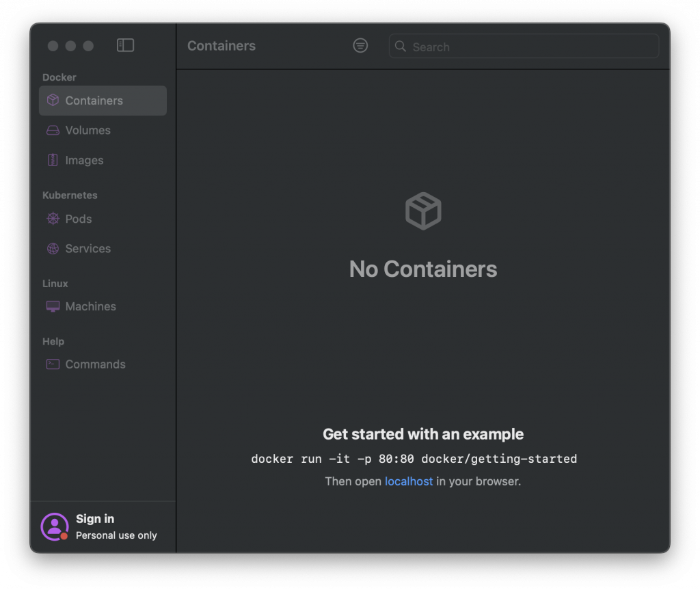The height and width of the screenshot is (590, 700).
Task: Click the magnifier icon in search bar
Action: pos(401,46)
